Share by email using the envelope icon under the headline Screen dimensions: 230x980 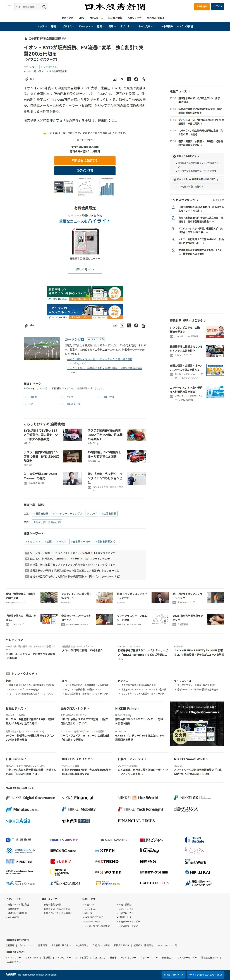click(114, 79)
